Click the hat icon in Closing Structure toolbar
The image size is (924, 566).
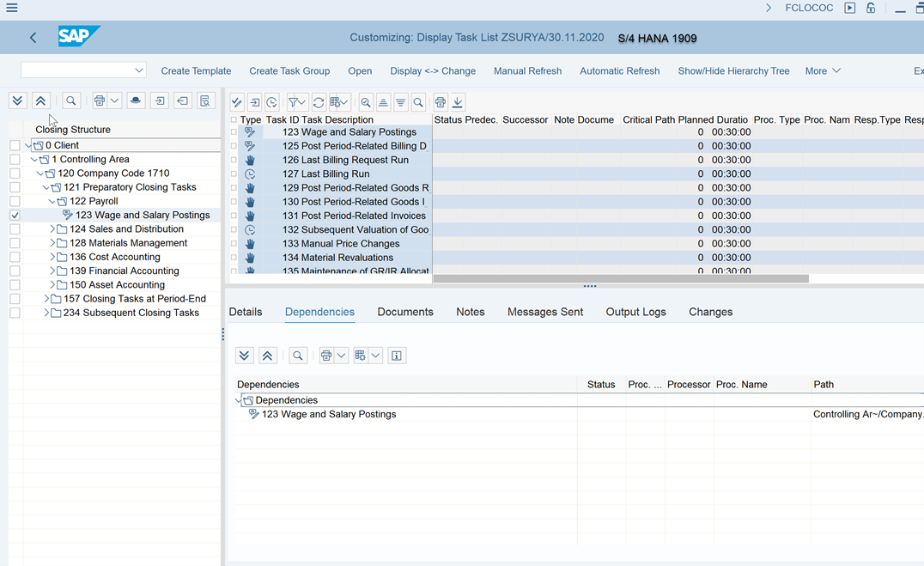(x=136, y=101)
